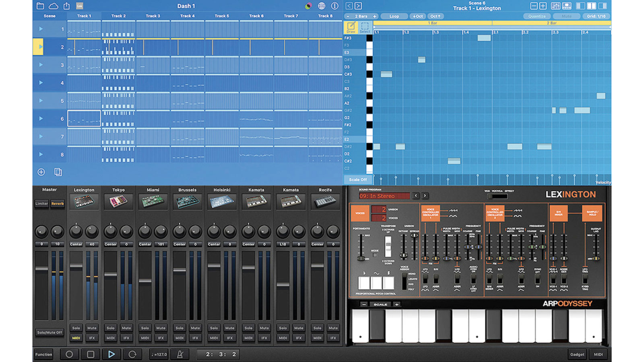Open the song file browser folder icon
The width and height of the screenshot is (644, 362).
(40, 6)
